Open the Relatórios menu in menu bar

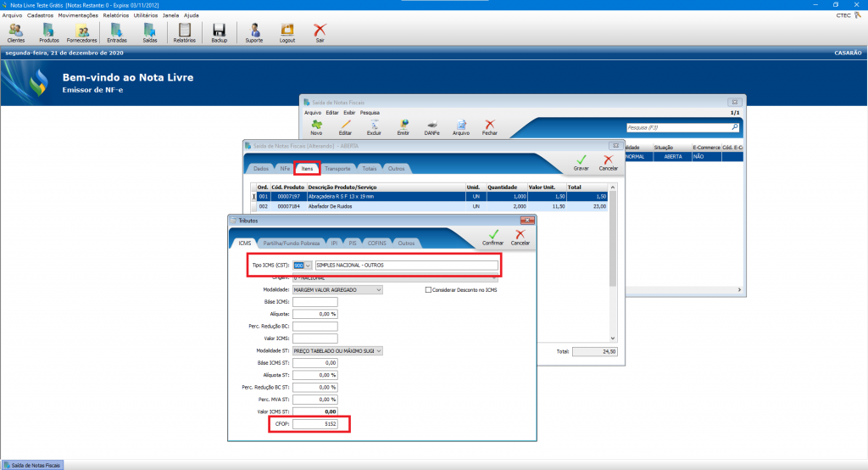(117, 15)
